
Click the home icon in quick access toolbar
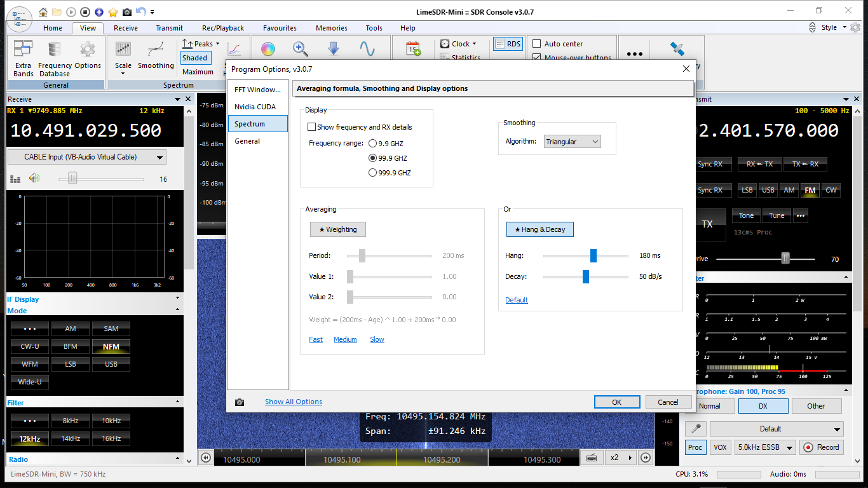[43, 11]
